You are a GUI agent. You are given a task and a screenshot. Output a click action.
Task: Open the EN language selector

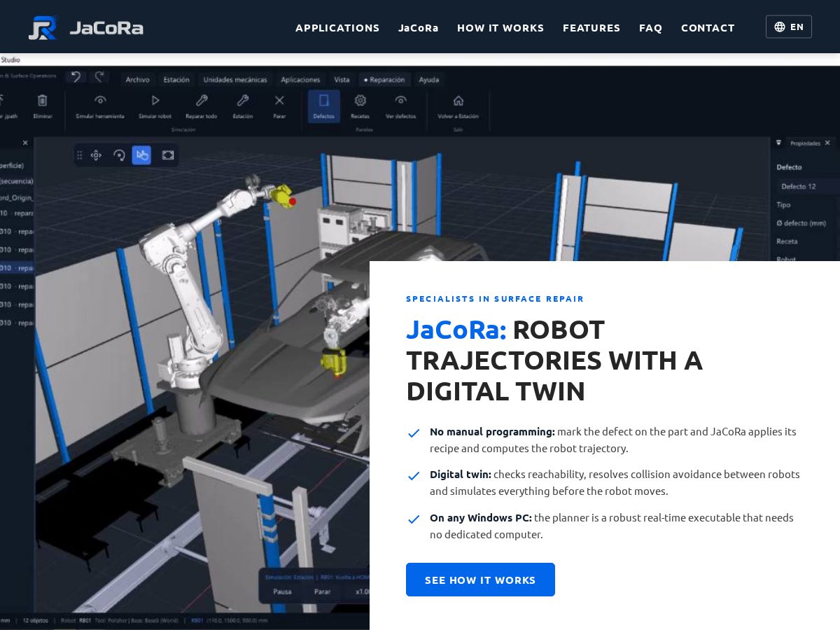tap(789, 27)
